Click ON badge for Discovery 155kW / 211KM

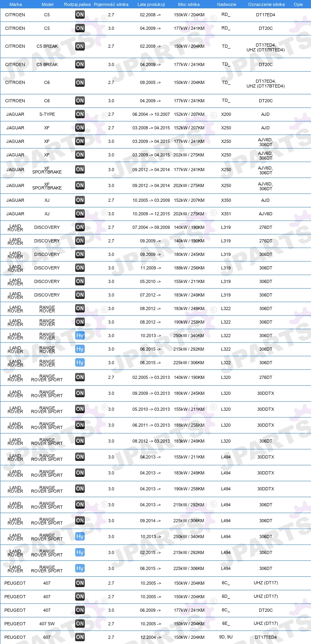(x=80, y=281)
